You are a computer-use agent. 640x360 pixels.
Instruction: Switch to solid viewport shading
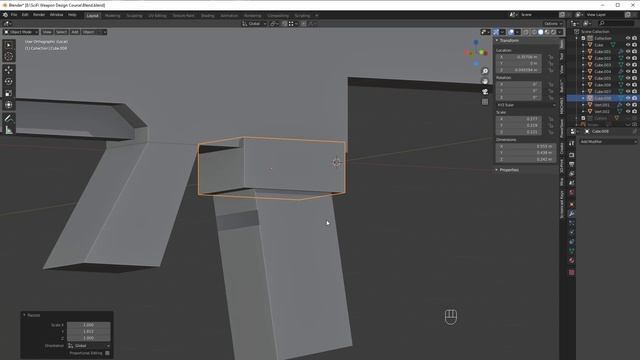click(x=540, y=32)
